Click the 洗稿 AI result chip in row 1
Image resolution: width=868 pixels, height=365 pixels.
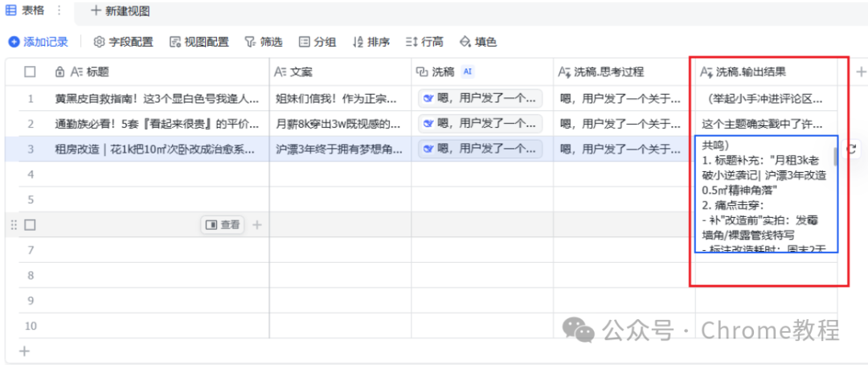coord(480,99)
